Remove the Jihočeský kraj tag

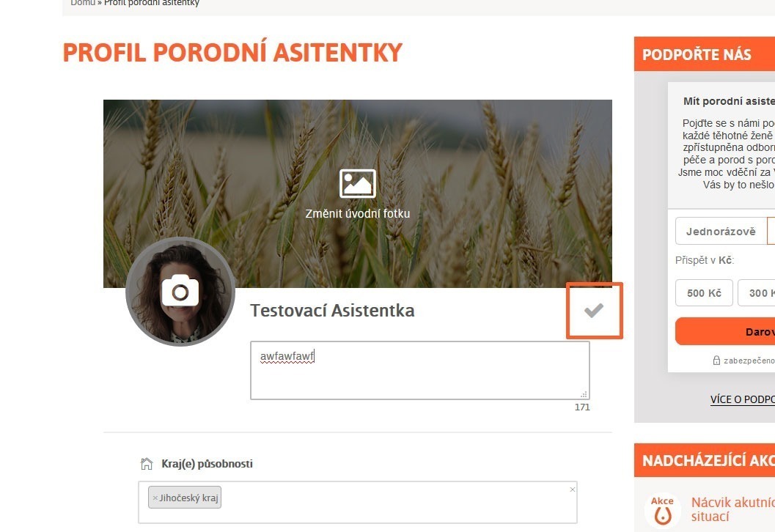pyautogui.click(x=155, y=498)
